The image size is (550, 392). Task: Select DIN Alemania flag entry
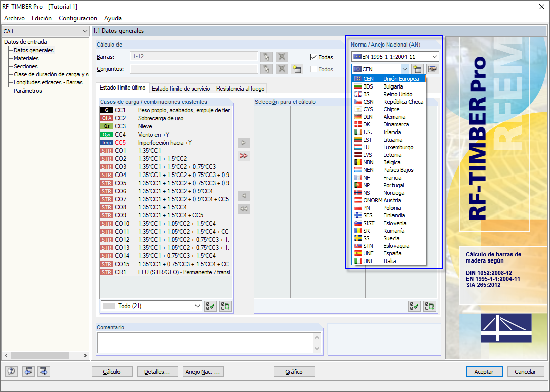coord(389,117)
